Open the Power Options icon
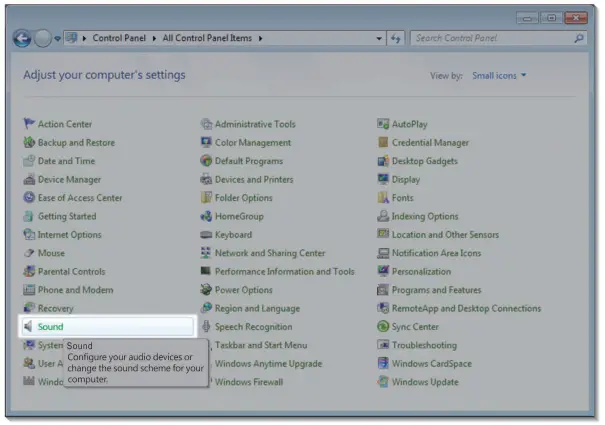 coord(206,290)
